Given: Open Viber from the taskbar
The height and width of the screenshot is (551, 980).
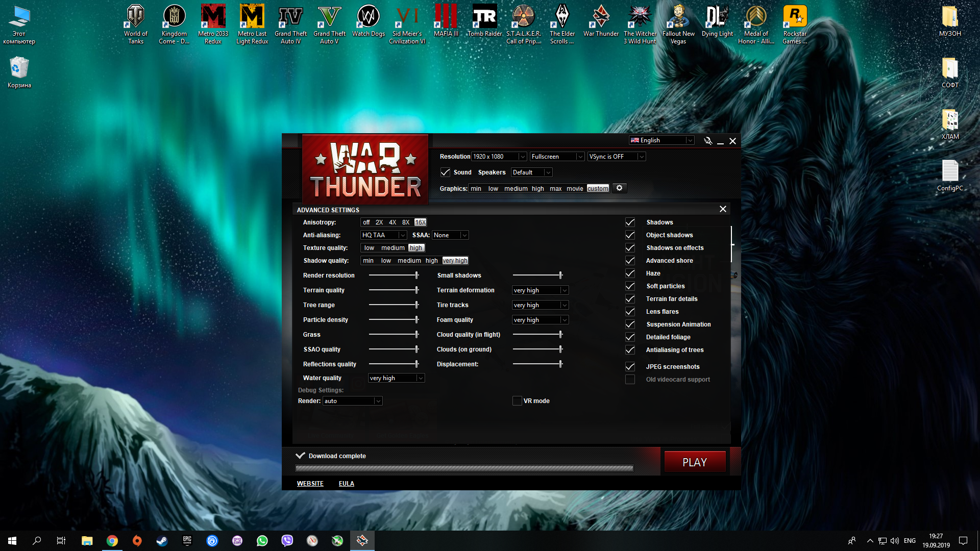Looking at the screenshot, I should (287, 541).
